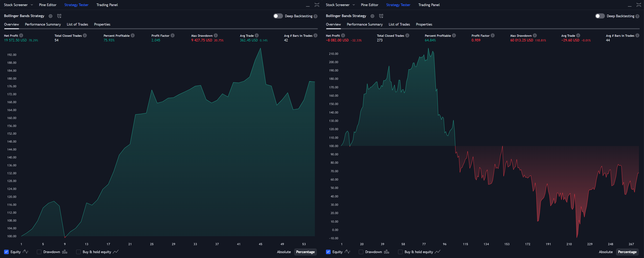
Task: Click Percent Profitable info icon in right panel
Action: (x=454, y=36)
